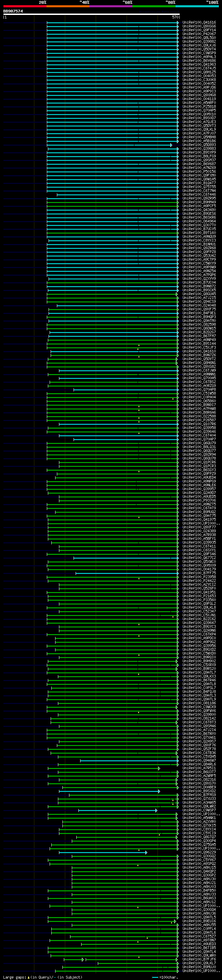The height and width of the screenshot is (980, 222).
Task: Select hit UniRef100_O81186
Action: (x=199, y=703)
